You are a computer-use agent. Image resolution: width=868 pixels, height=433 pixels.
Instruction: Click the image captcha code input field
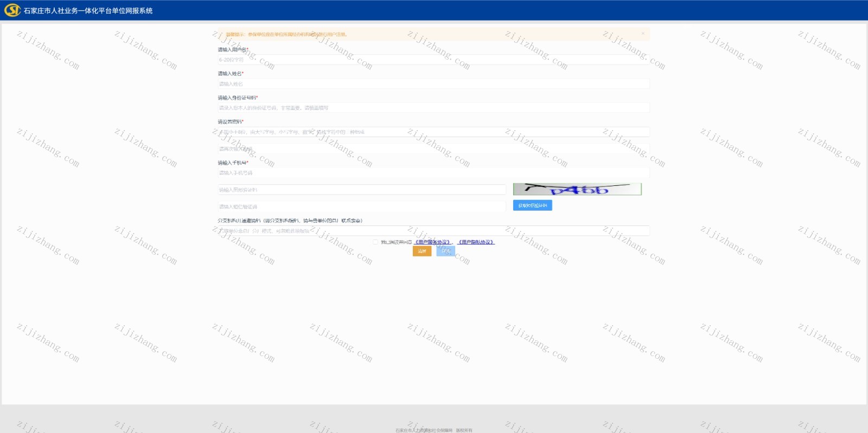(362, 190)
